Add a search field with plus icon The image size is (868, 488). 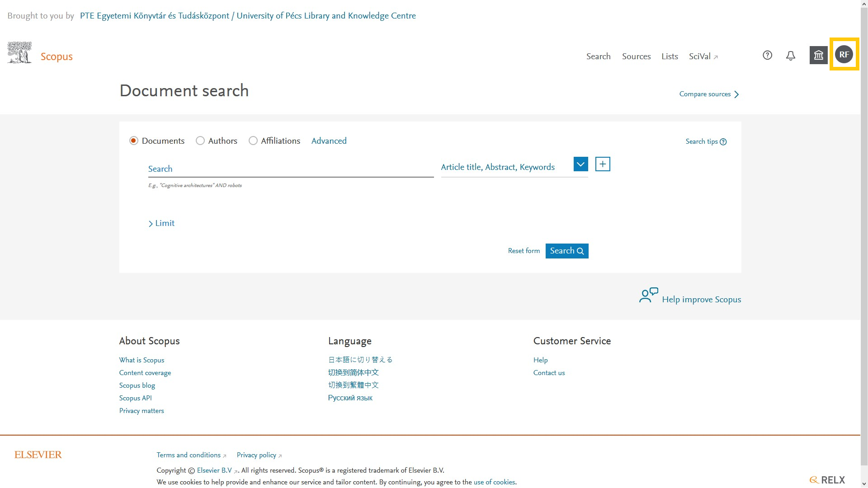point(603,164)
